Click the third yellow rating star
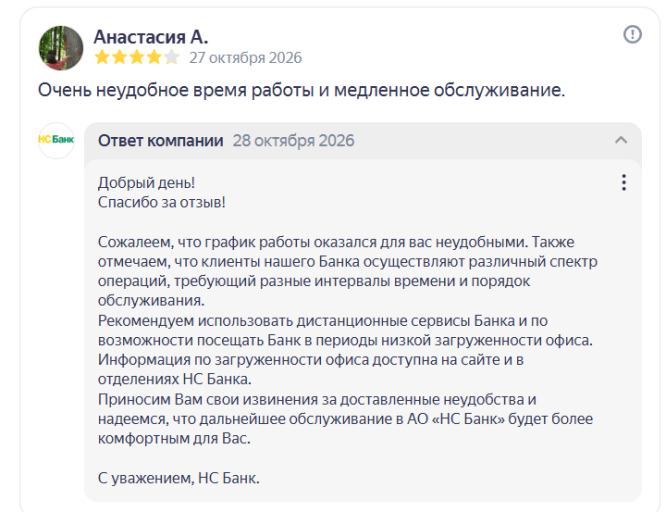The width and height of the screenshot is (666, 512). click(x=137, y=57)
